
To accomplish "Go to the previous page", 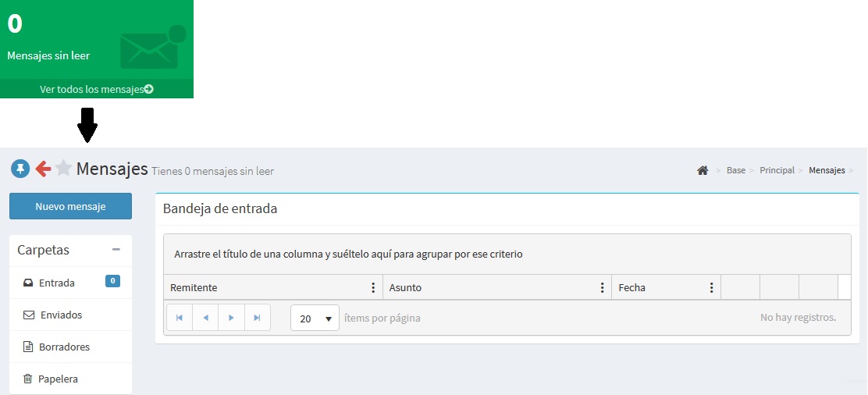I will [x=205, y=318].
